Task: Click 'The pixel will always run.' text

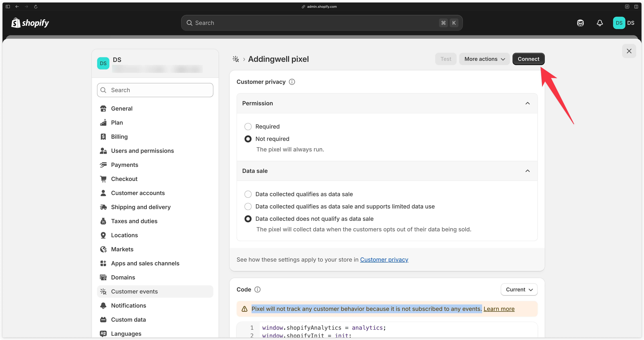Action: coord(290,149)
